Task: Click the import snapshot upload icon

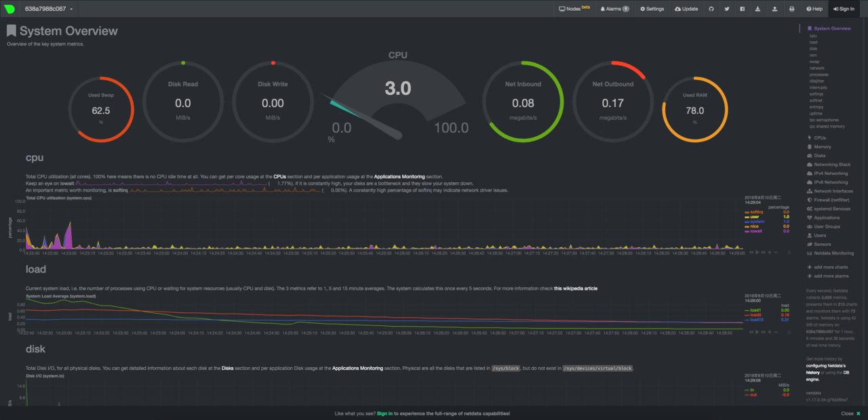Action: click(774, 9)
